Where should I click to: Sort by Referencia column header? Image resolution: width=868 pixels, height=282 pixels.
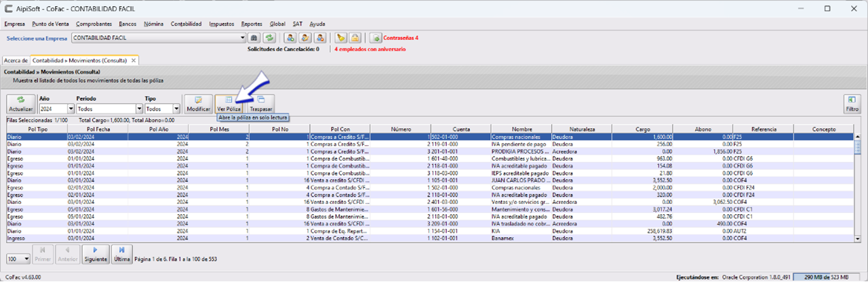[763, 129]
